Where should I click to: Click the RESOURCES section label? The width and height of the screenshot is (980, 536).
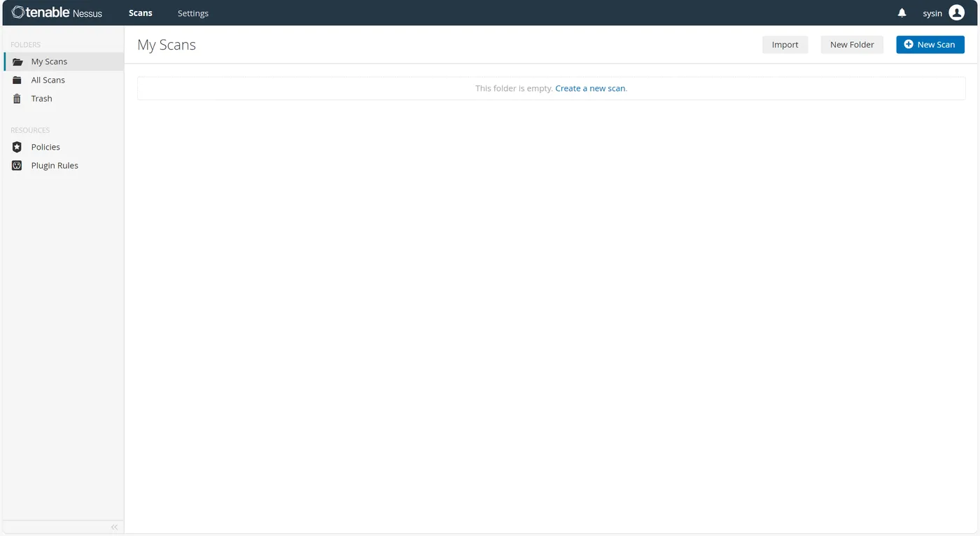30,130
